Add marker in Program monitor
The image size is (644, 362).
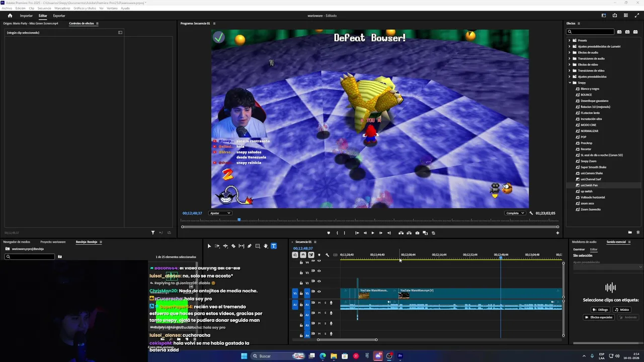coord(329,233)
